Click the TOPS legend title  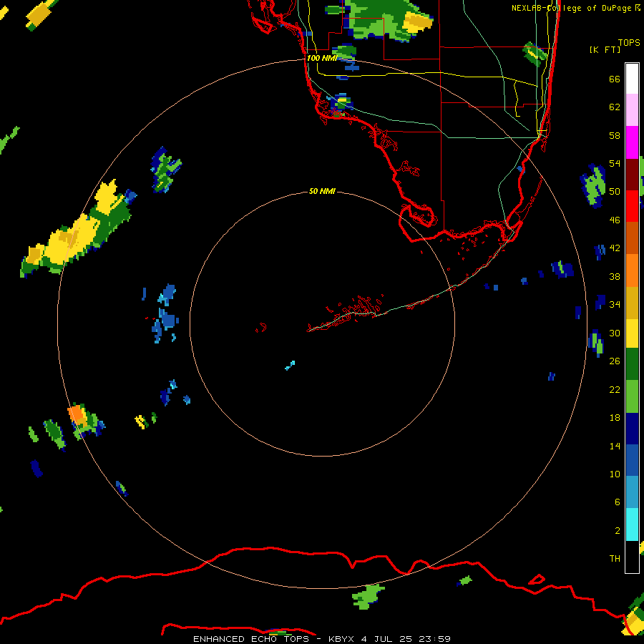coord(629,43)
